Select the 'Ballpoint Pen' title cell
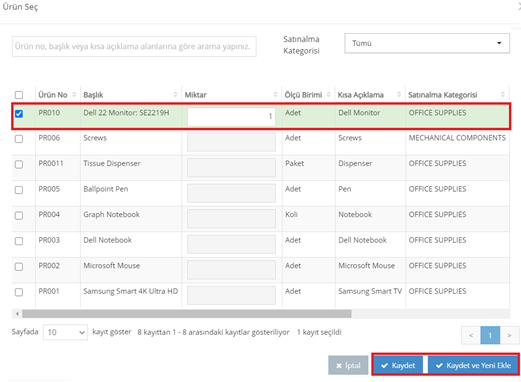 coord(106,189)
